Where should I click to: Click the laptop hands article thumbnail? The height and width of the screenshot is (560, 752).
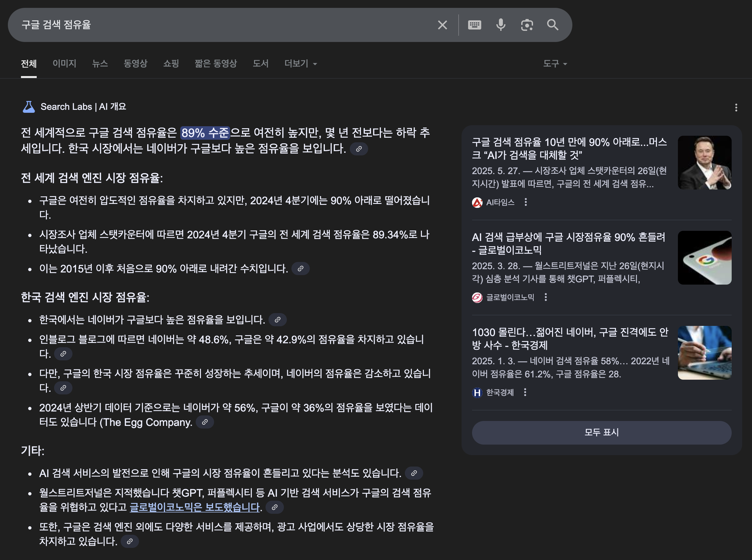(x=704, y=353)
